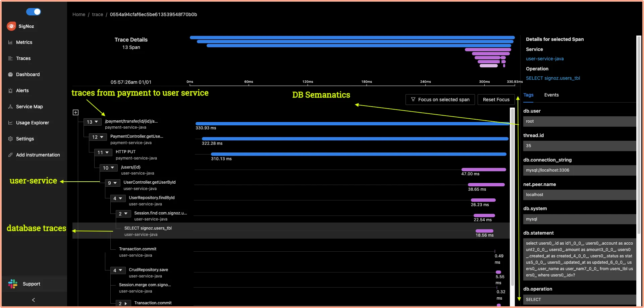Click the Focus on selected span button
Screen dimensions: 644x308
[440, 100]
